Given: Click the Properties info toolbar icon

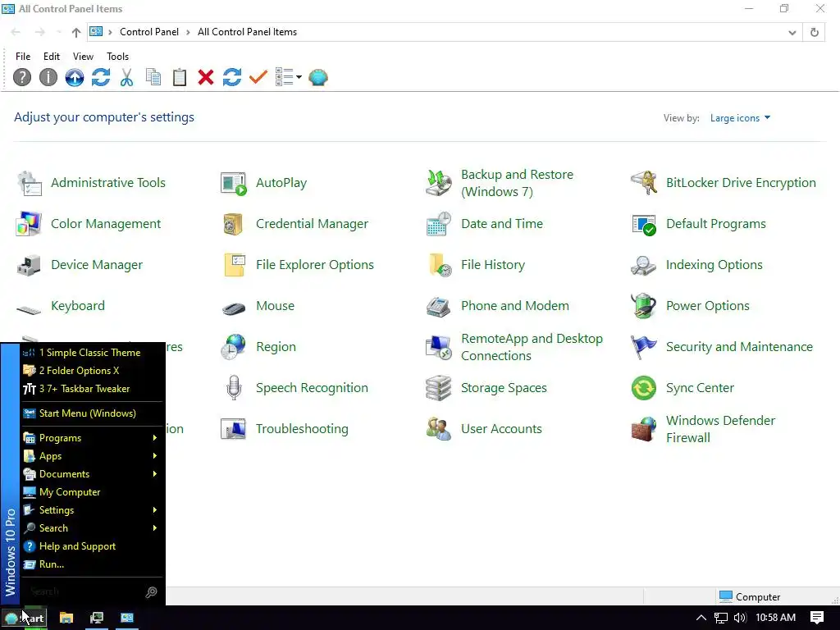Looking at the screenshot, I should click(48, 78).
